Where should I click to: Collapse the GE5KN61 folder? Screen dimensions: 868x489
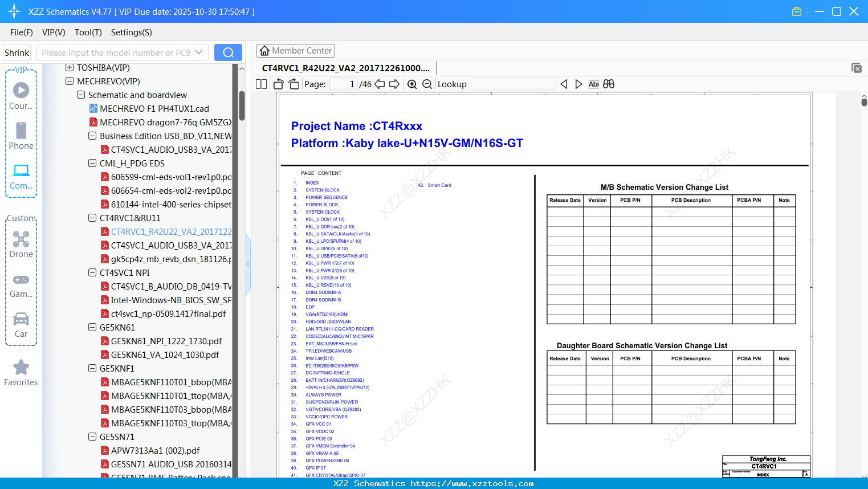tap(92, 328)
